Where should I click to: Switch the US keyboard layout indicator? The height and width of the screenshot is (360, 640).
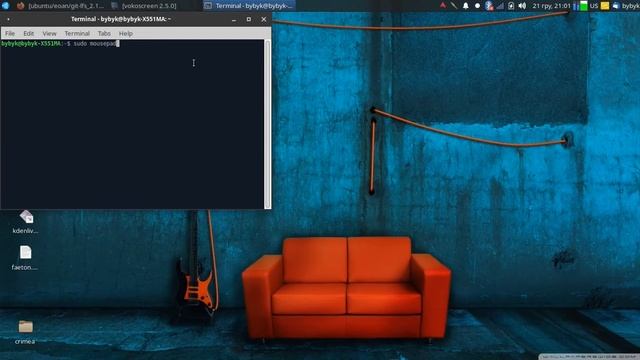[x=594, y=6]
